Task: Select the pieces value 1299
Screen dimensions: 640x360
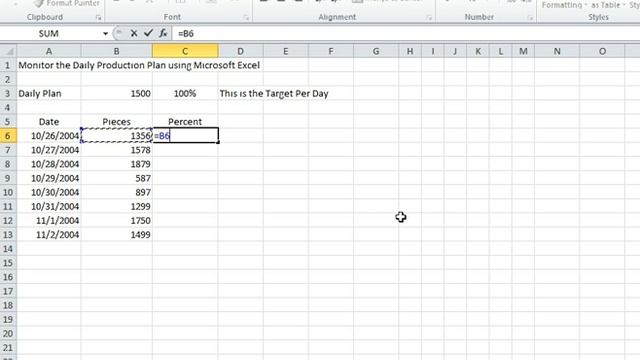Action: 116,207
